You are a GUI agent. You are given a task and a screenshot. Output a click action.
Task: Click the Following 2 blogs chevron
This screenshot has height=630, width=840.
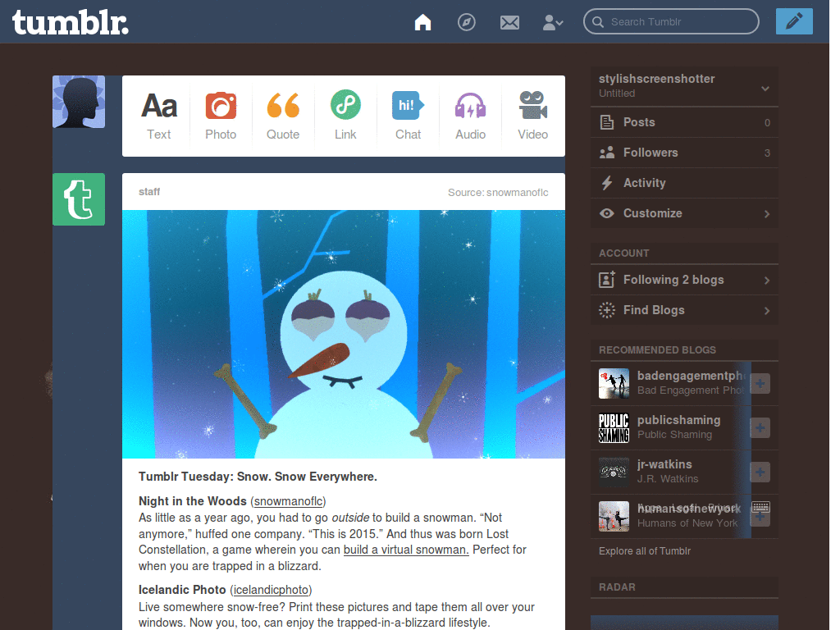click(767, 281)
